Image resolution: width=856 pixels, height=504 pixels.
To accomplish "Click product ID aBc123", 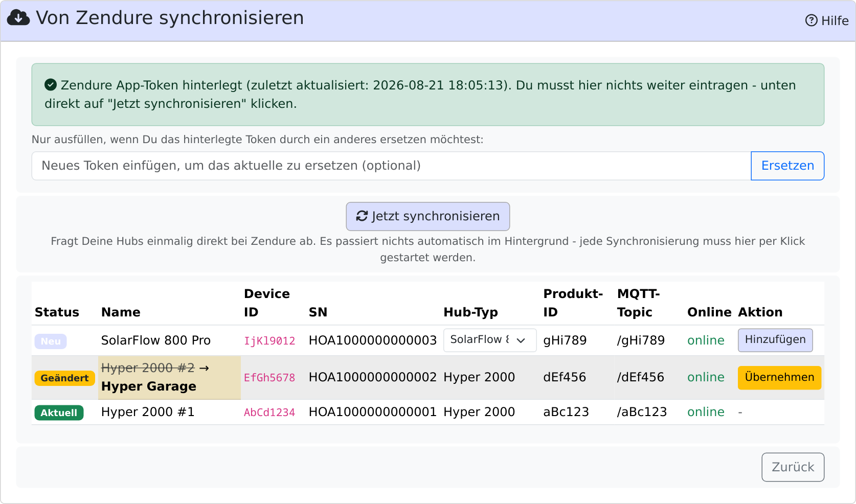I will (x=566, y=412).
